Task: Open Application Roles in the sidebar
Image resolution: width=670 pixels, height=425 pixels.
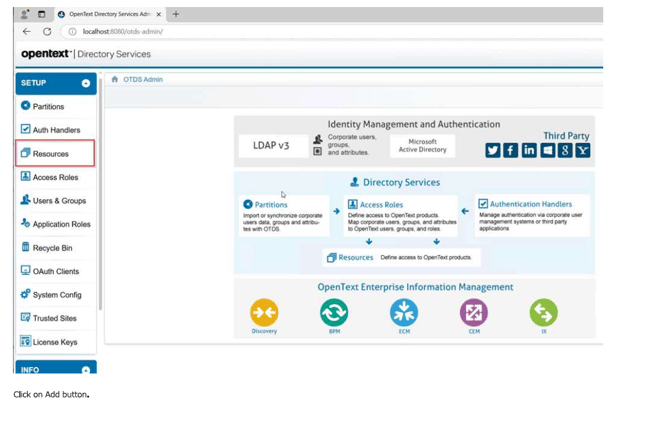Action: [61, 224]
